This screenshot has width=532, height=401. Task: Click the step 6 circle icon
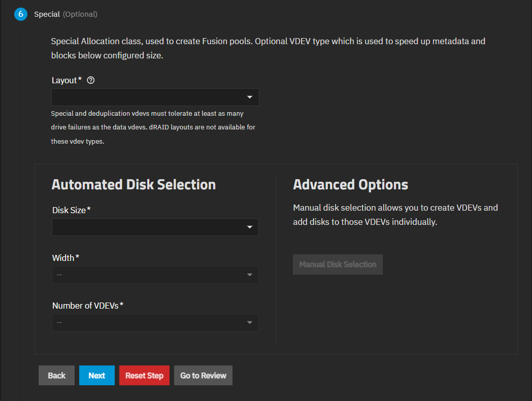click(21, 14)
